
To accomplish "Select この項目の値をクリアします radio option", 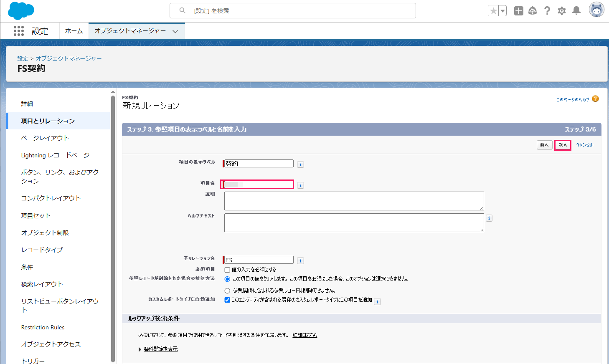I will point(227,279).
